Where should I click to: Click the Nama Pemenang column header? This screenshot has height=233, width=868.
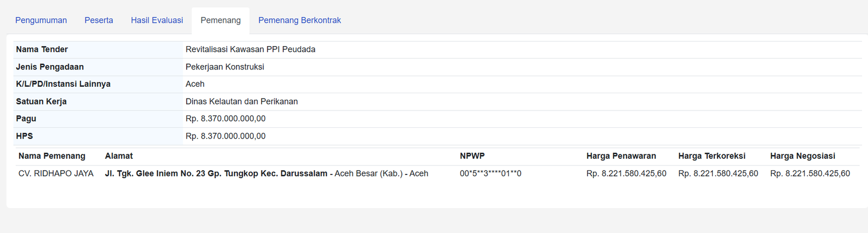pyautogui.click(x=52, y=156)
